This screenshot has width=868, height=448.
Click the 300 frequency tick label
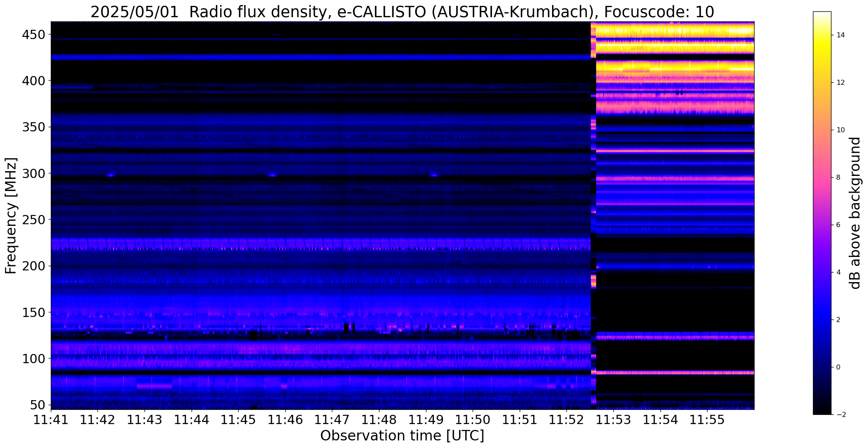(x=33, y=173)
